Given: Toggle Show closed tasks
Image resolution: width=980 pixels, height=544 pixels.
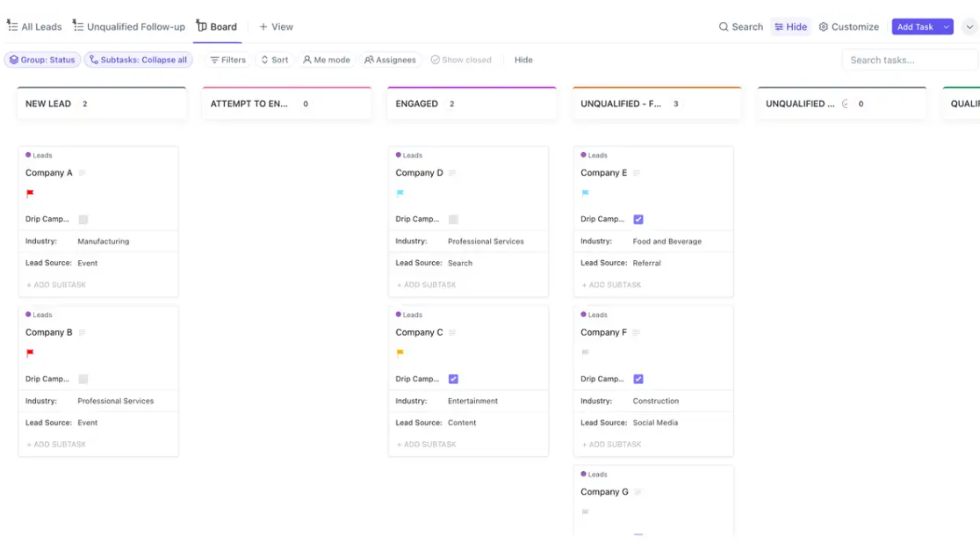Looking at the screenshot, I should pos(461,60).
